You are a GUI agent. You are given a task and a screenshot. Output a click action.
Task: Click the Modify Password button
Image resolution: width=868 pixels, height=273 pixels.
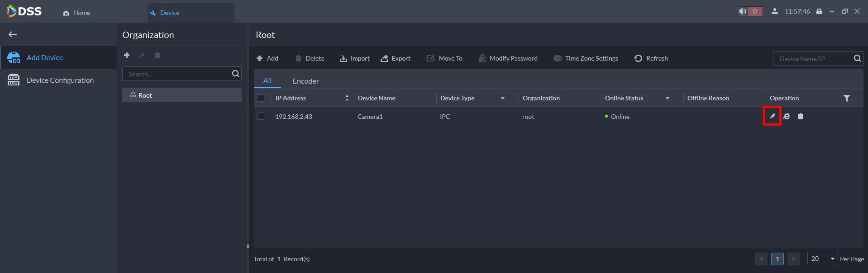point(508,58)
